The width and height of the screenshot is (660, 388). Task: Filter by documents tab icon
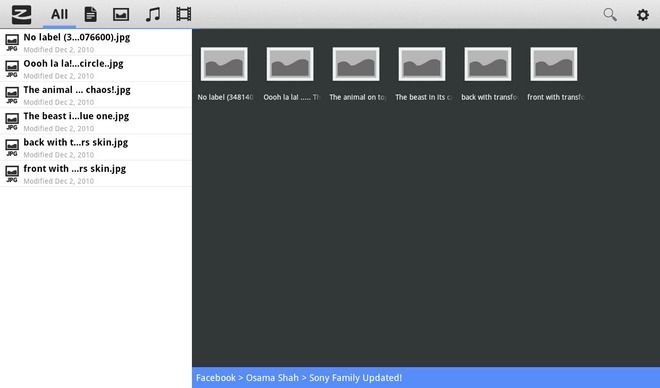pos(90,14)
